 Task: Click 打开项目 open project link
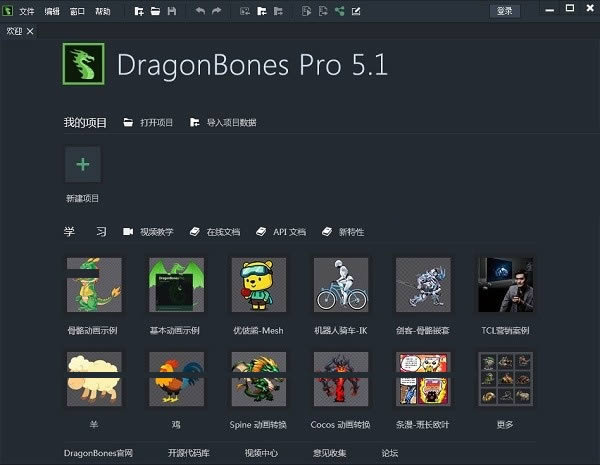pyautogui.click(x=148, y=122)
